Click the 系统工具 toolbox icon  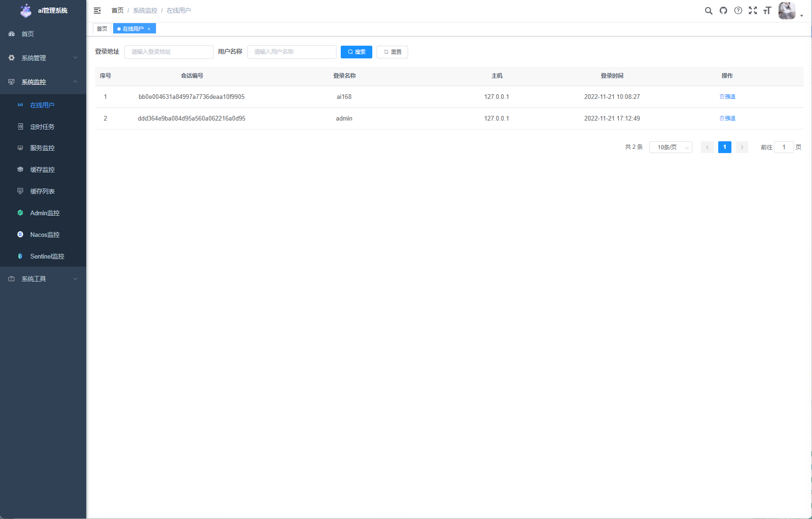click(12, 279)
